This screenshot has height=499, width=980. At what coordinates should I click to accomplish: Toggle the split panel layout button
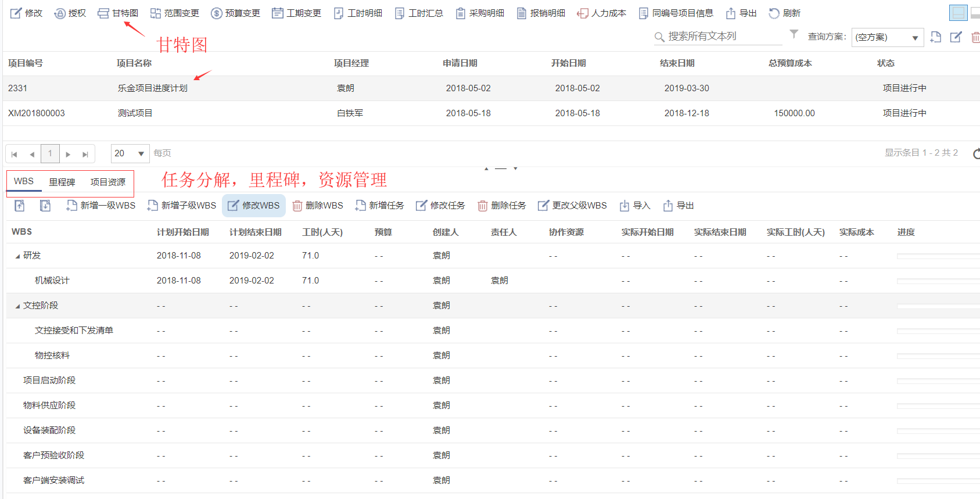point(958,13)
